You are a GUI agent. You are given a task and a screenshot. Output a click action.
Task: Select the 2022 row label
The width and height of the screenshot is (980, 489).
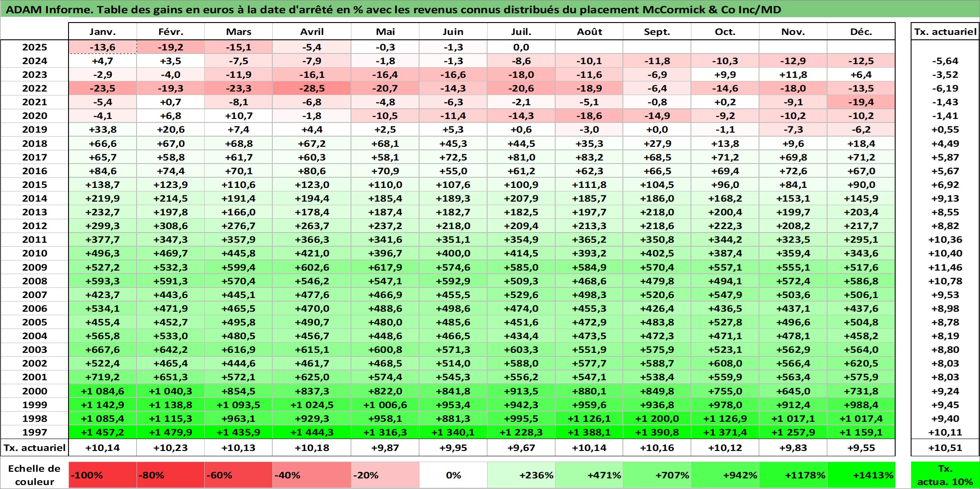34,88
